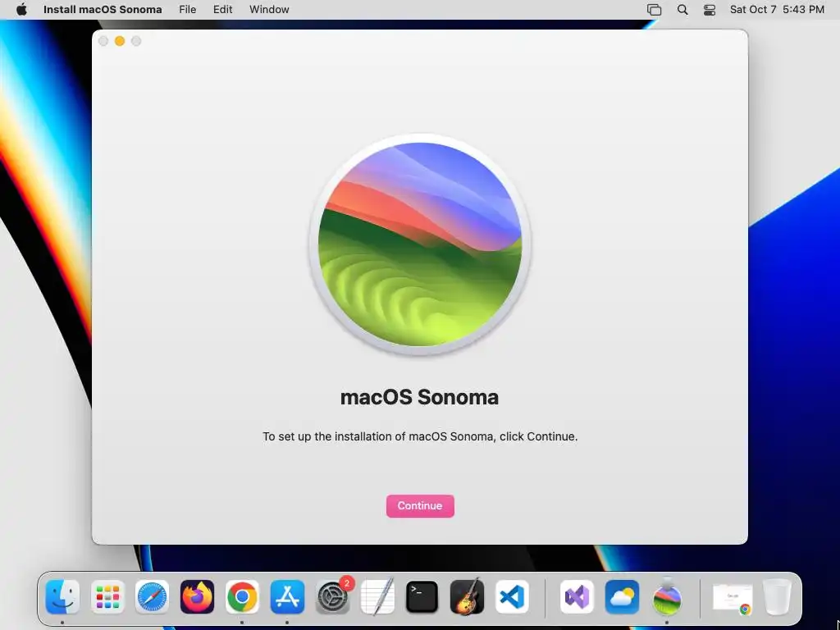Open TextEdit from the Dock
Image resolution: width=840 pixels, height=630 pixels.
[377, 597]
